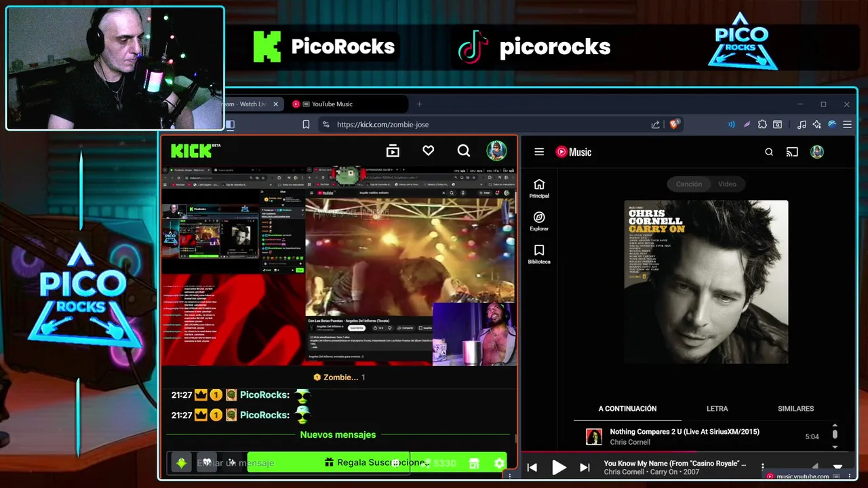Open the SIMILARES tab
The width and height of the screenshot is (868, 488).
(795, 409)
